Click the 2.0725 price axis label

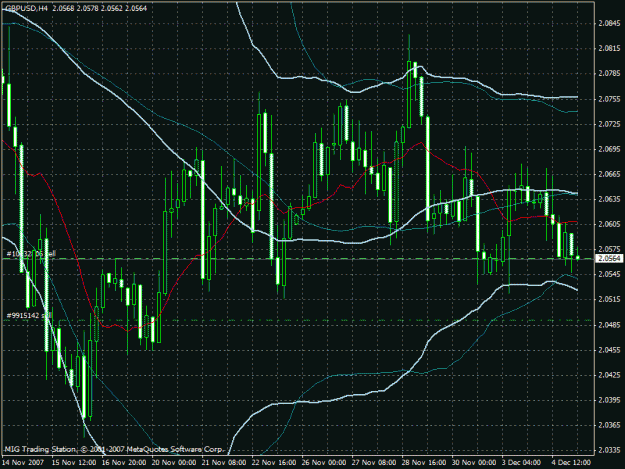pos(609,124)
